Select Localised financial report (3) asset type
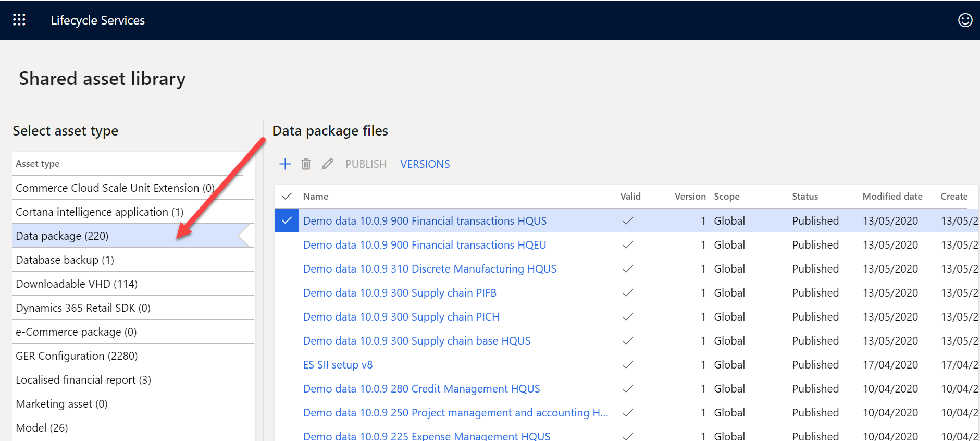 133,379
